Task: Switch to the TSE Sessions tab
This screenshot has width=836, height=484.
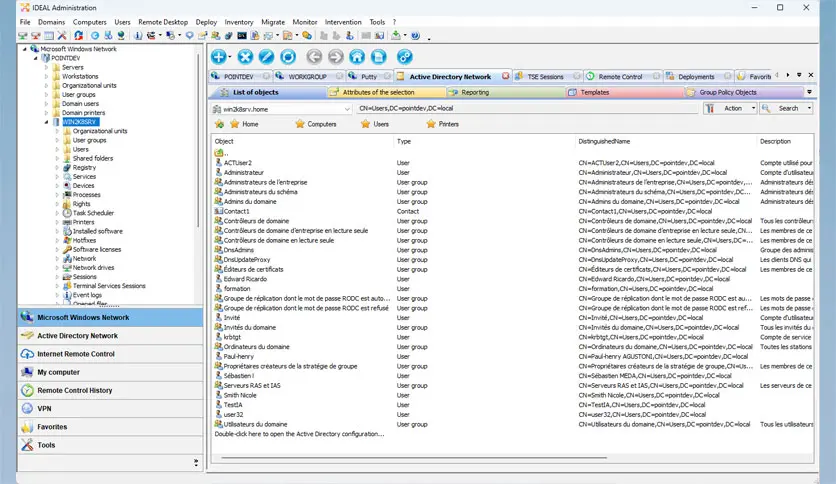Action: click(x=545, y=77)
